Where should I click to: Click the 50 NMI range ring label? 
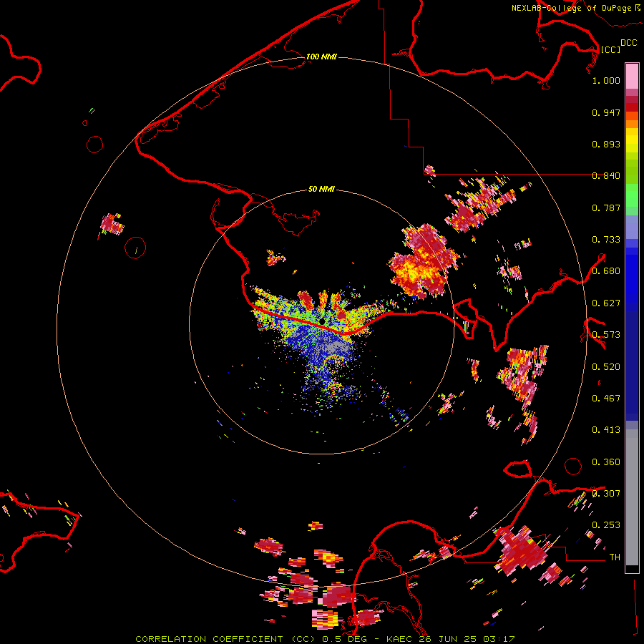coord(321,189)
